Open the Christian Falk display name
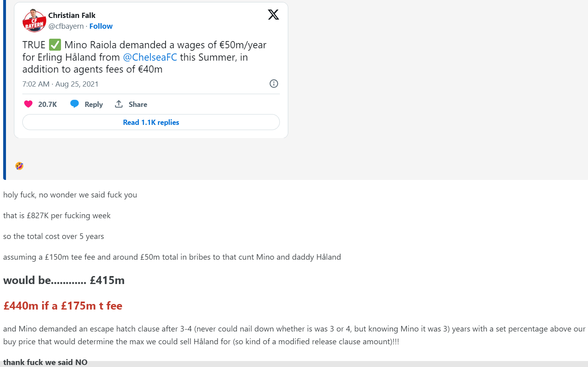Screen dimensions: 588x367 pyautogui.click(x=72, y=16)
